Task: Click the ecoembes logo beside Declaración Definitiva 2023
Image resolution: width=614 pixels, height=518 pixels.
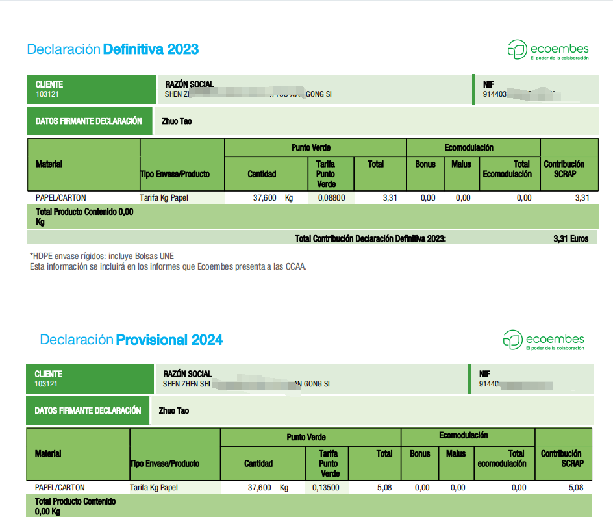Action: pyautogui.click(x=548, y=50)
